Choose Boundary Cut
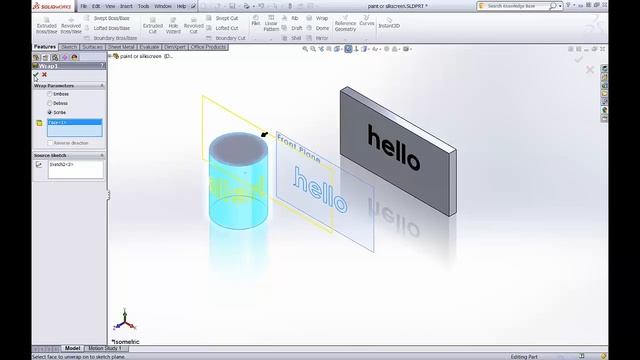 (x=226, y=38)
